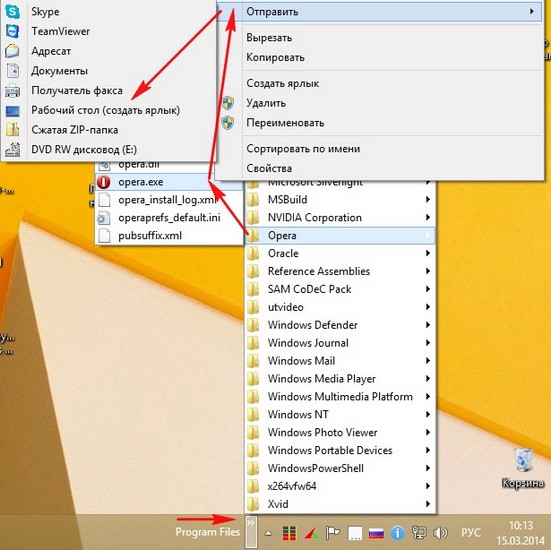Click the Program Files toolbar label
Screen dimensions: 551x550
(x=208, y=532)
